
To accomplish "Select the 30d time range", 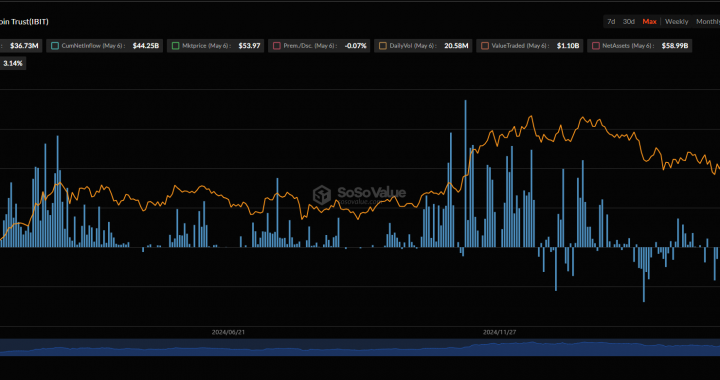I will [x=629, y=22].
